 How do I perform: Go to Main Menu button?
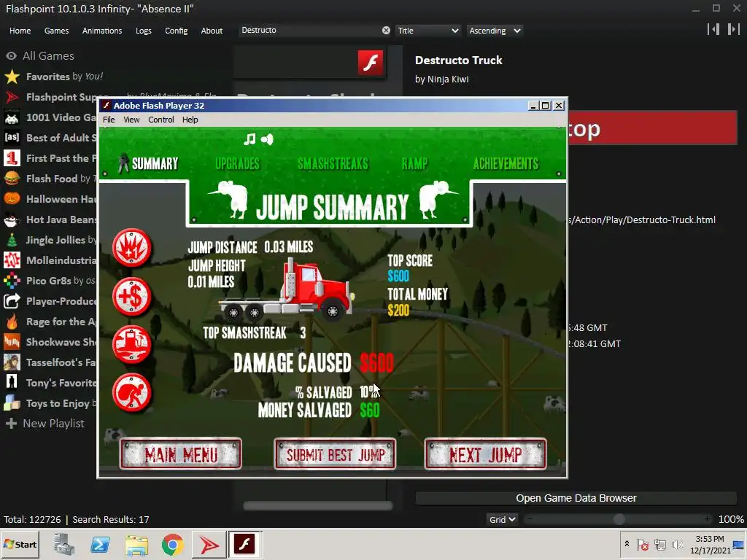click(181, 454)
